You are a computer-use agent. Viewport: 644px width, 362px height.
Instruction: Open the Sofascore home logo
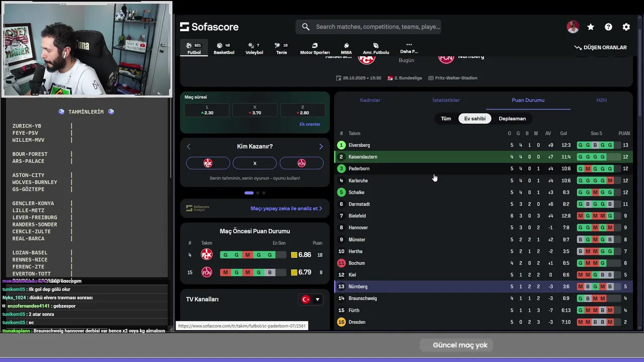click(209, 27)
